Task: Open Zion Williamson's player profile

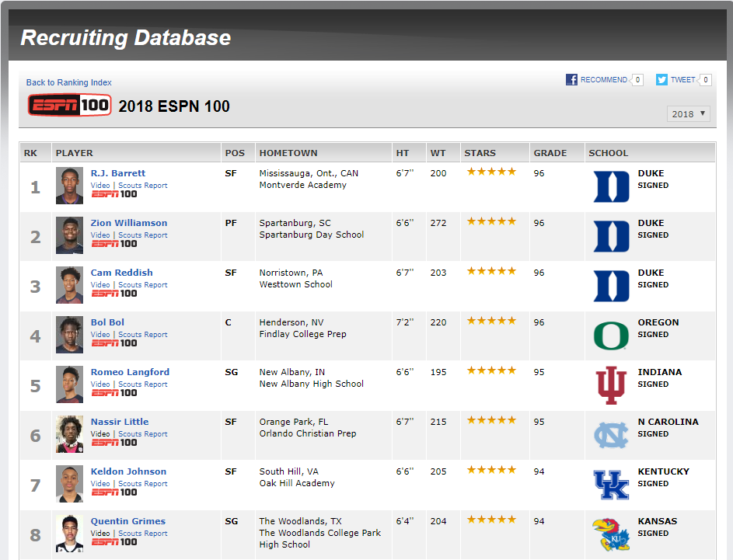Action: (x=129, y=223)
